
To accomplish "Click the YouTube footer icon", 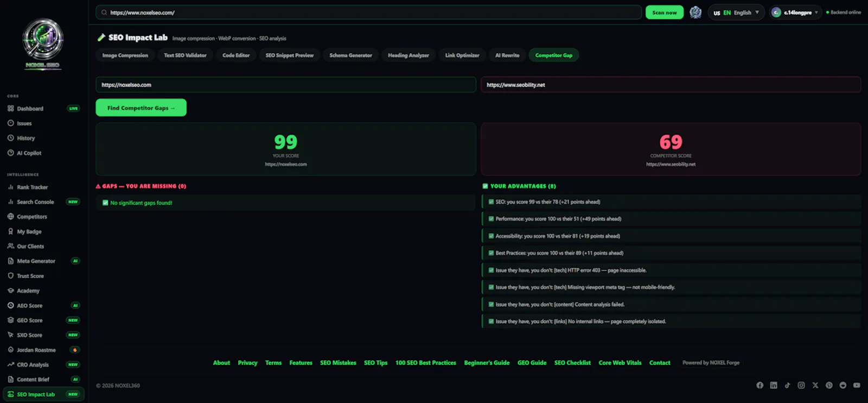I will pos(857,385).
